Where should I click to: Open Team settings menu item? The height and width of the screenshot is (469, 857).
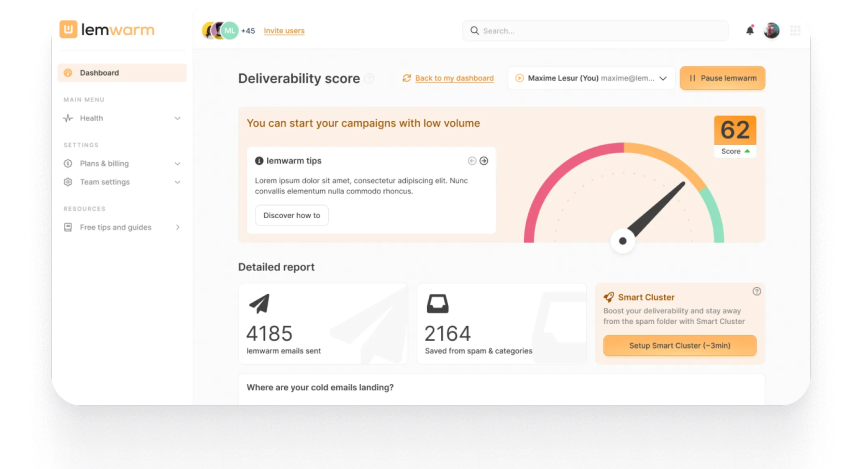(x=122, y=182)
